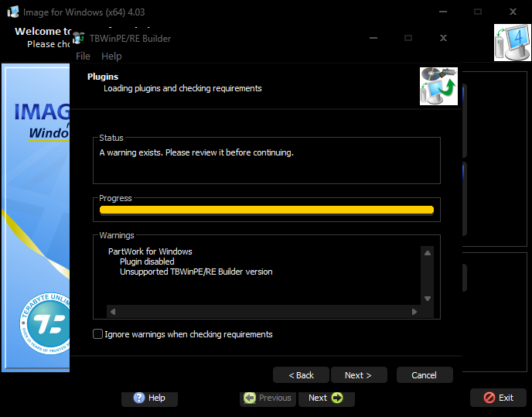Open the File menu in TBWinPE/RE Builder
The height and width of the screenshot is (417, 532).
coord(83,56)
